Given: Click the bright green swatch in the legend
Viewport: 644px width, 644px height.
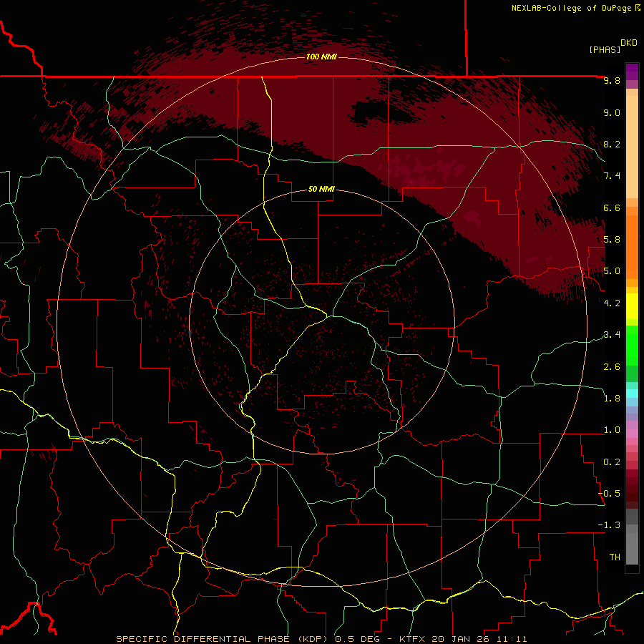Looking at the screenshot, I should pyautogui.click(x=632, y=345).
